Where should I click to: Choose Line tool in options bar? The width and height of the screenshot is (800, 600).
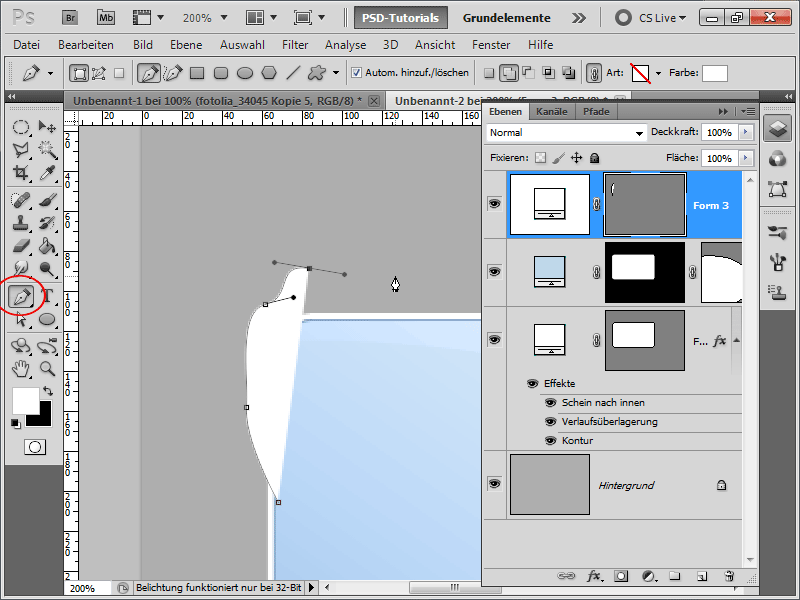[293, 73]
